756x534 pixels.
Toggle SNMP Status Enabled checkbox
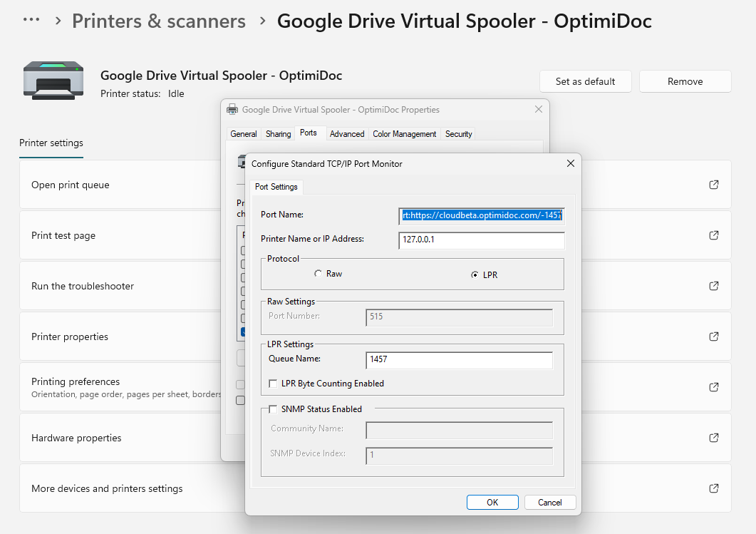point(273,409)
